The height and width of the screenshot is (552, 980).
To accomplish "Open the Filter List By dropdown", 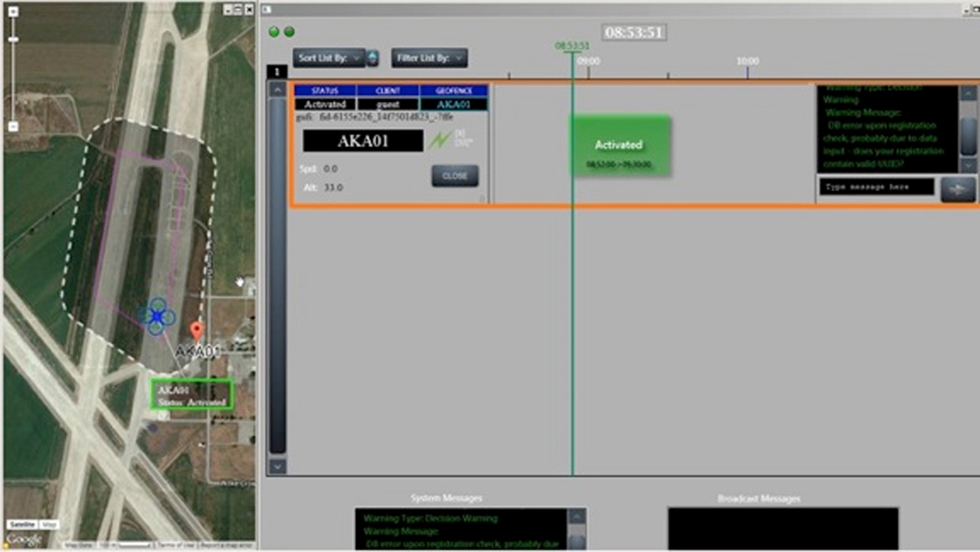I will click(x=429, y=57).
